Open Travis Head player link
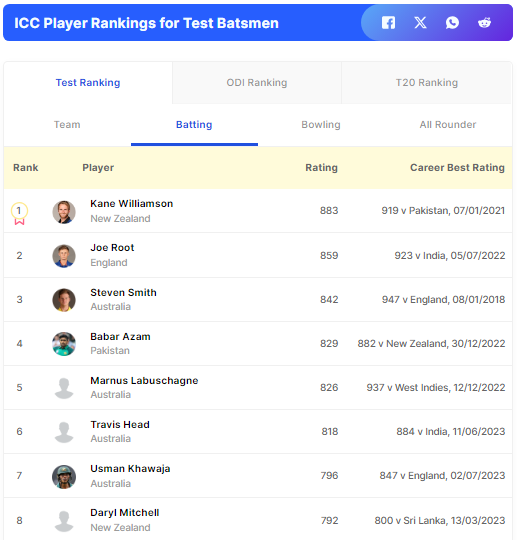 tap(120, 425)
